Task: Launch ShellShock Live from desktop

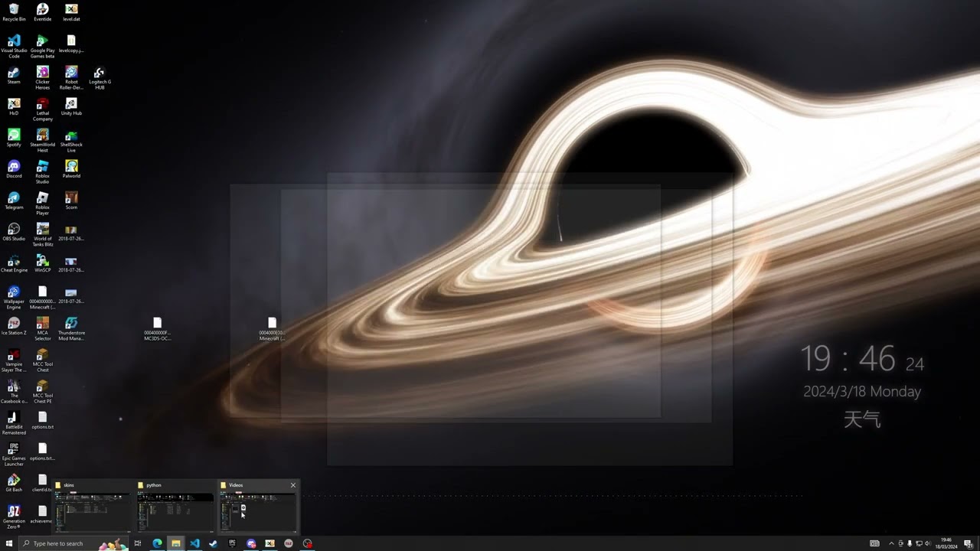Action: 71,140
